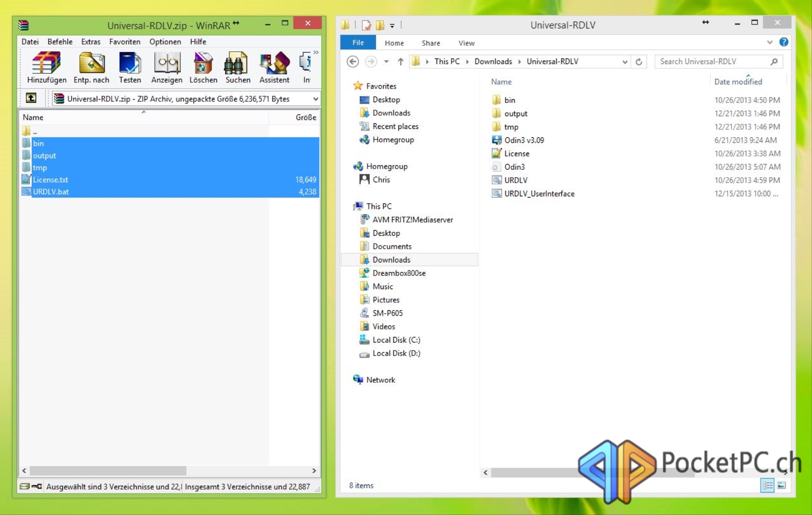Open the Favoriten menu
This screenshot has height=515, width=812.
pyautogui.click(x=125, y=42)
